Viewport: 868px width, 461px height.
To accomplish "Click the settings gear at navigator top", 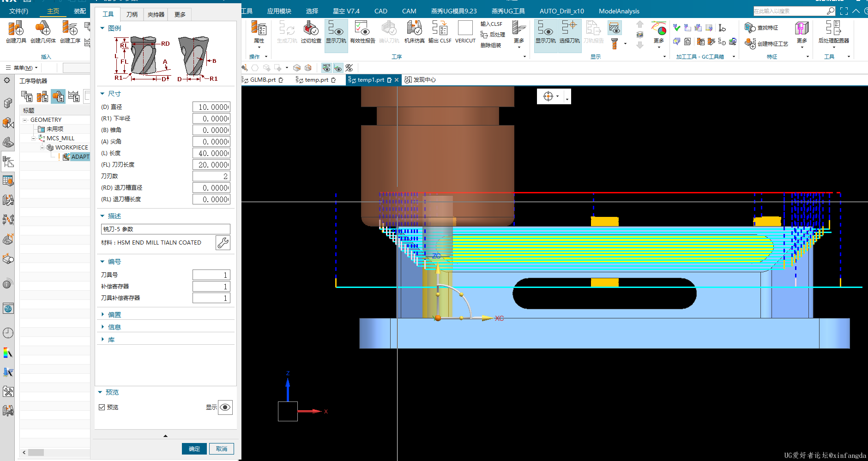I will (x=7, y=80).
